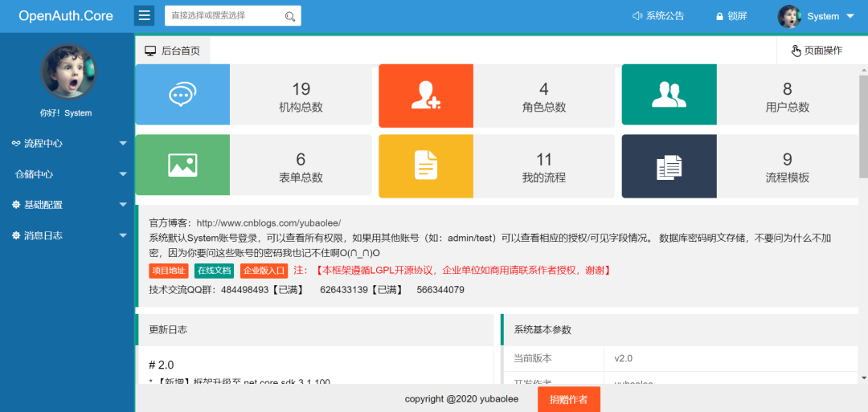Click the '# 2.0' changelog heading
868x412 pixels.
click(162, 365)
